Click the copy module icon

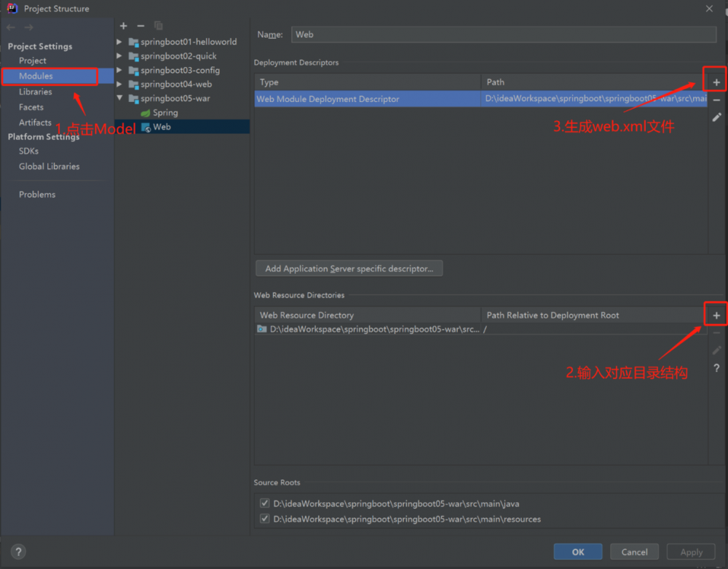(x=158, y=26)
